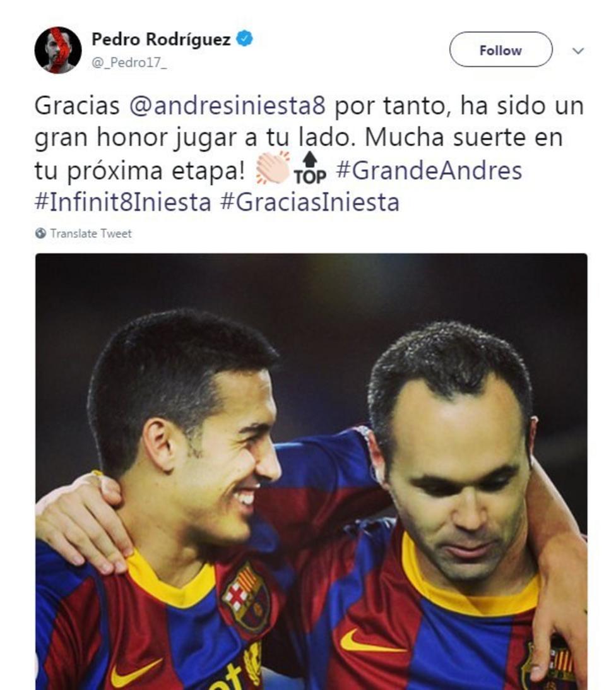Open the @andresiniesta8 mention

pyautogui.click(x=227, y=105)
